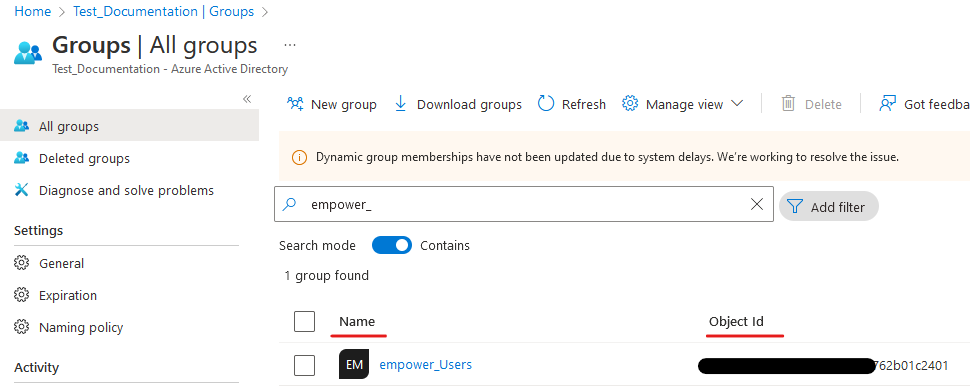Collapse the sidebar with double-chevron
The image size is (970, 387).
pyautogui.click(x=246, y=99)
